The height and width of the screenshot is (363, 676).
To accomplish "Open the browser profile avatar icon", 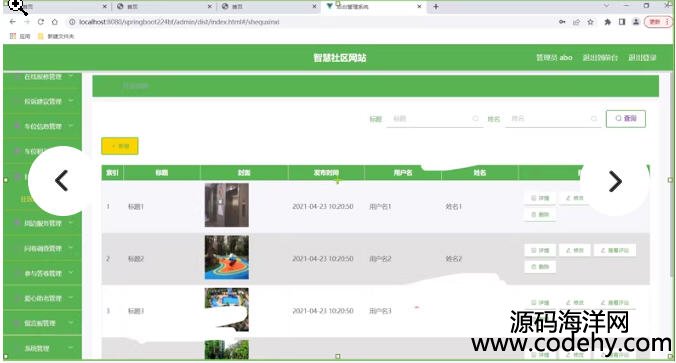I will pyautogui.click(x=636, y=22).
